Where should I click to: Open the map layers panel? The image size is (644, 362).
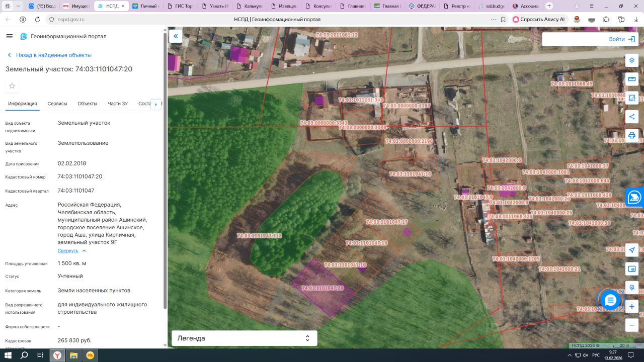point(632,60)
